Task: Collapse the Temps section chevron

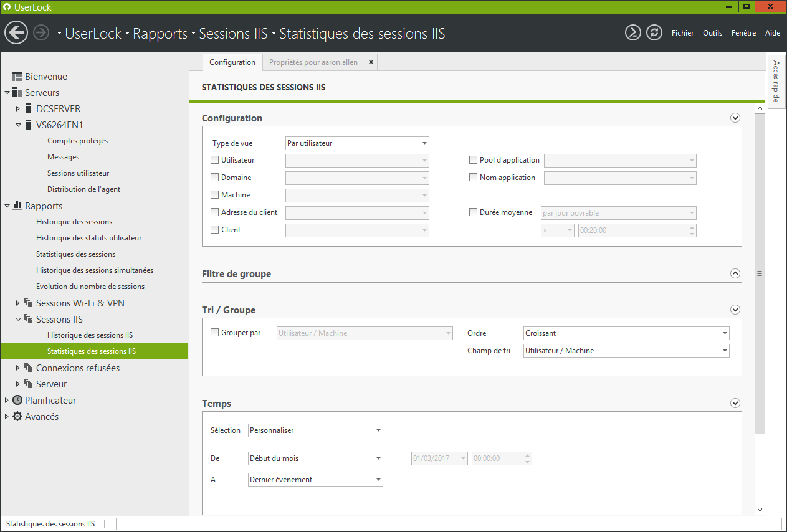Action: pyautogui.click(x=735, y=403)
